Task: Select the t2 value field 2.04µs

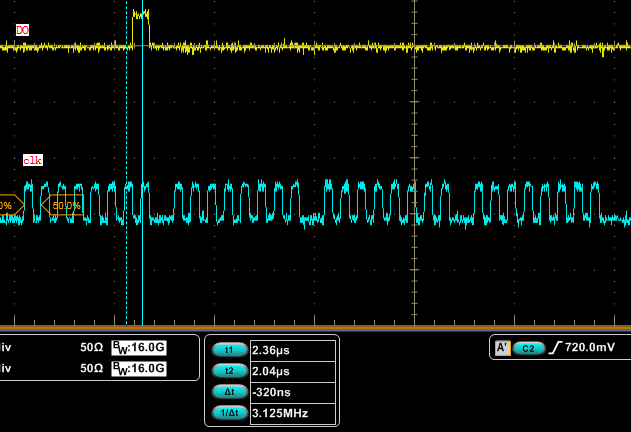Action: [x=293, y=371]
